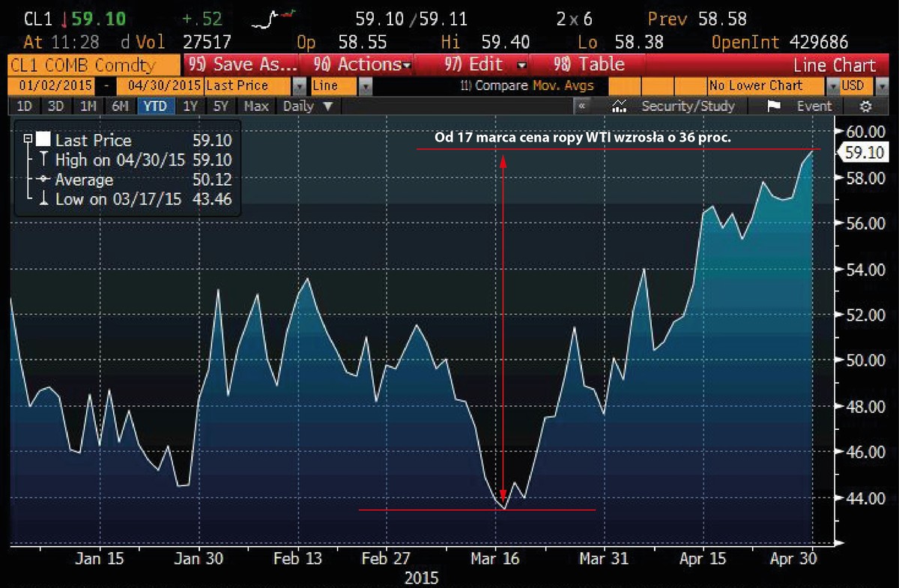This screenshot has height=588, width=899.
Task: Click the Mov. Avgs link
Action: (x=563, y=85)
